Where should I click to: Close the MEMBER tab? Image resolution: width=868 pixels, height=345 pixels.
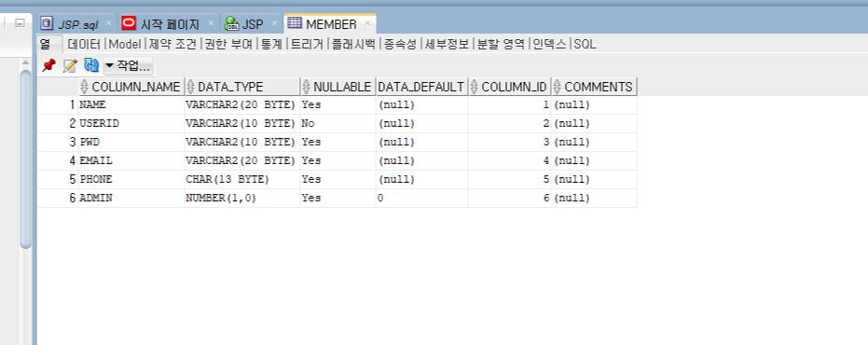click(367, 23)
